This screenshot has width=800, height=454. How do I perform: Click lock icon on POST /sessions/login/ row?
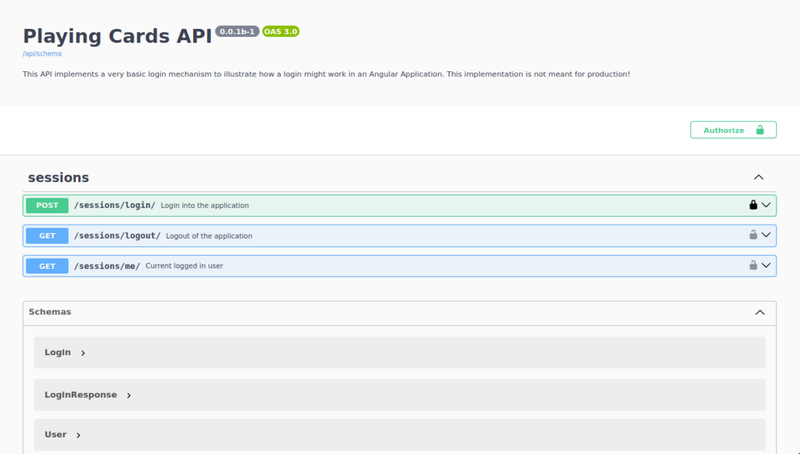tap(753, 205)
